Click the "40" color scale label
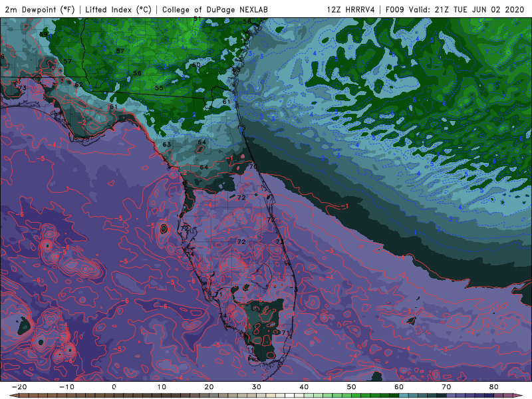The image size is (532, 399). point(304,387)
